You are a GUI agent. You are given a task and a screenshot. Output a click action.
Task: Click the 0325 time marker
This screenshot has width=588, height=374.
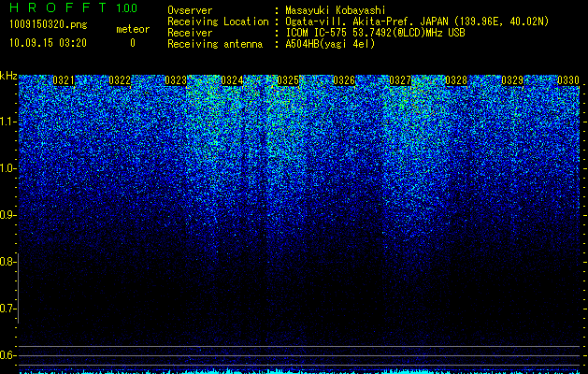pos(288,80)
